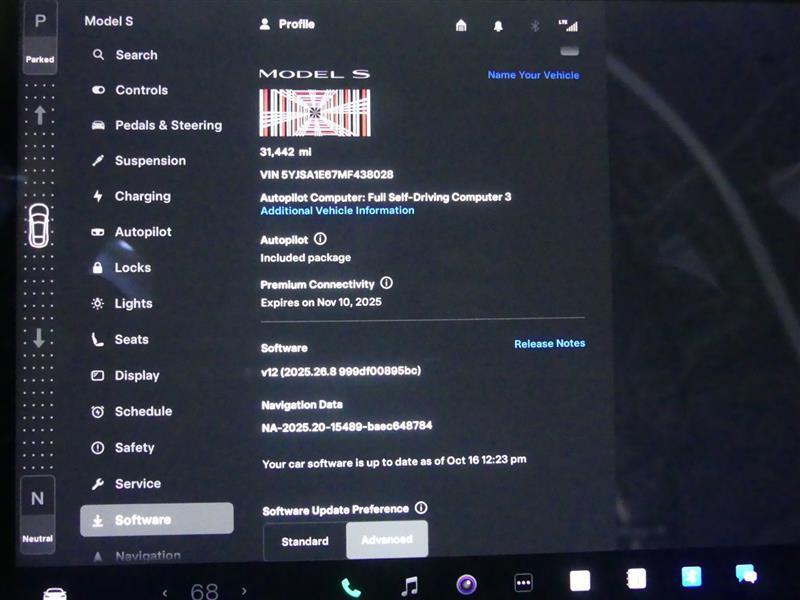Open Autopilot settings from the sidebar
Viewport: 800px width, 600px height.
click(143, 232)
